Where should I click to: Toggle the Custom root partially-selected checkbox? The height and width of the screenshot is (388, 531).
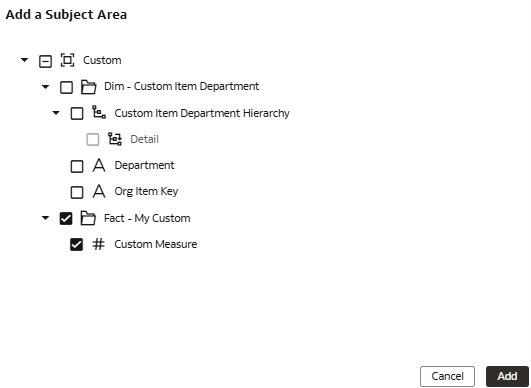[45, 62]
